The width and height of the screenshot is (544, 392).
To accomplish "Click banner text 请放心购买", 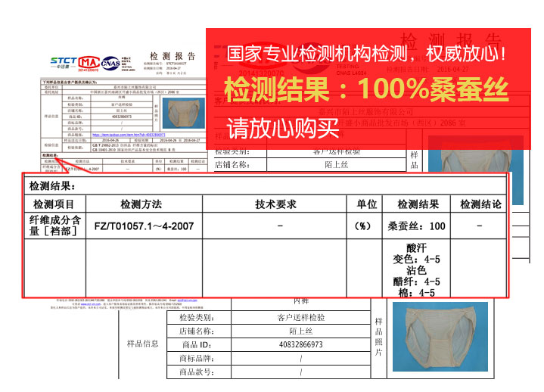I will pyautogui.click(x=282, y=129).
